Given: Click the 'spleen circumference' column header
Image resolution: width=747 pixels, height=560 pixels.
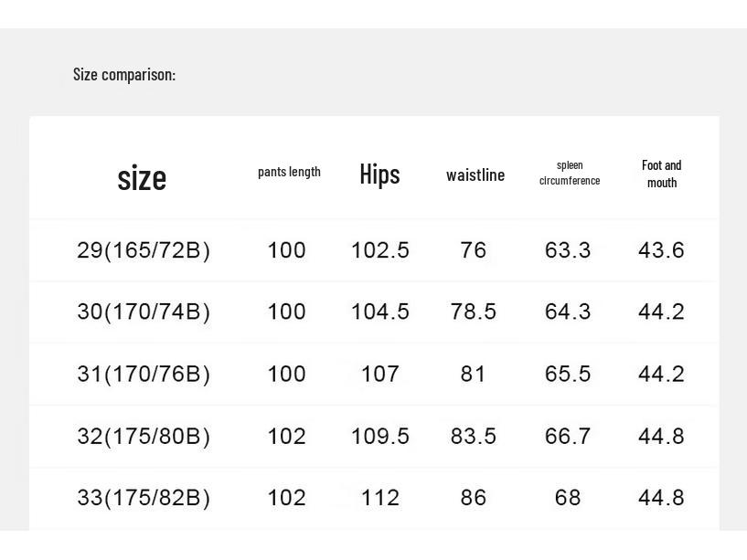Looking at the screenshot, I should pos(570,173).
